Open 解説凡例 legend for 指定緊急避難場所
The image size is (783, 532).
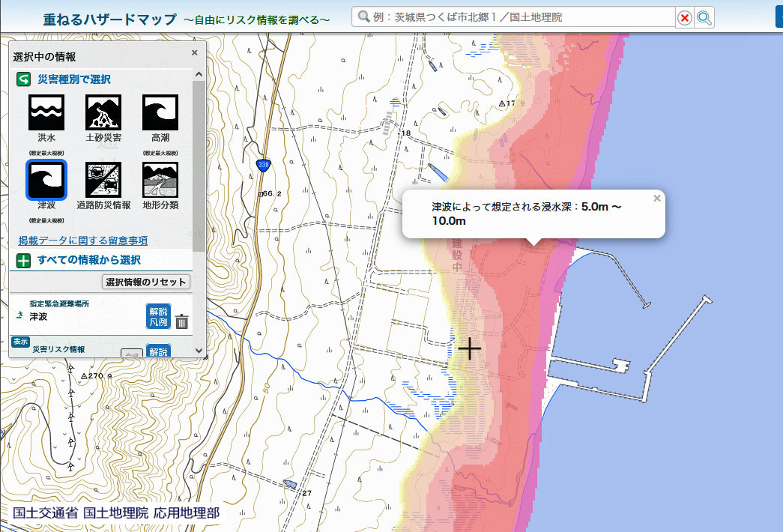pyautogui.click(x=158, y=316)
